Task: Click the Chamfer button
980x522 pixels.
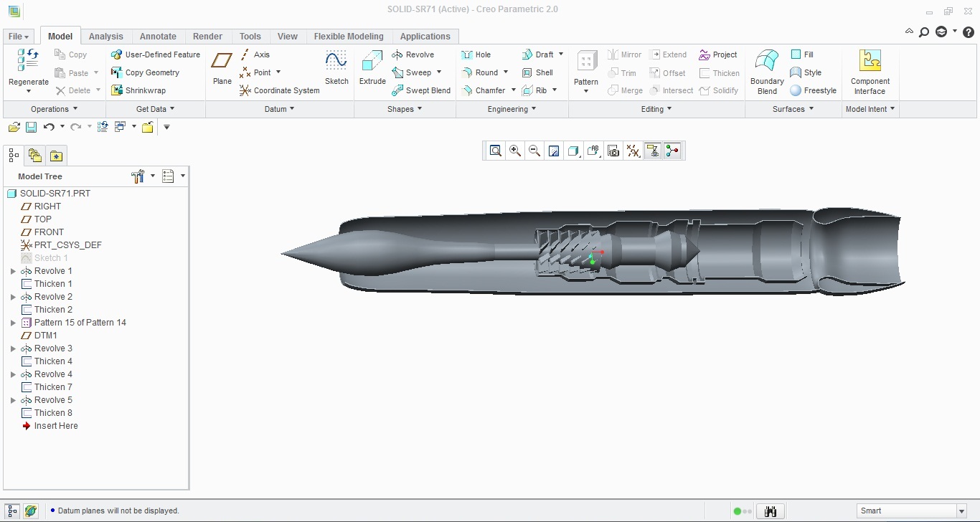Action: click(483, 90)
